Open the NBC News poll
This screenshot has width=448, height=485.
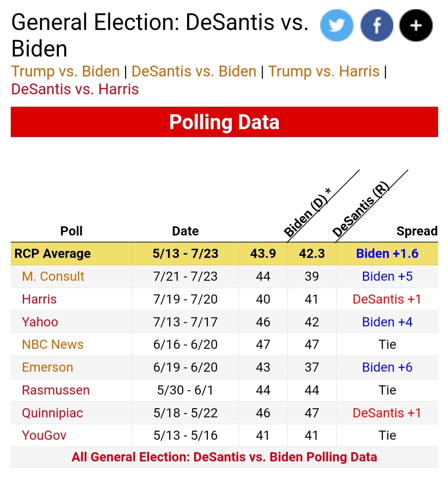coord(53,345)
